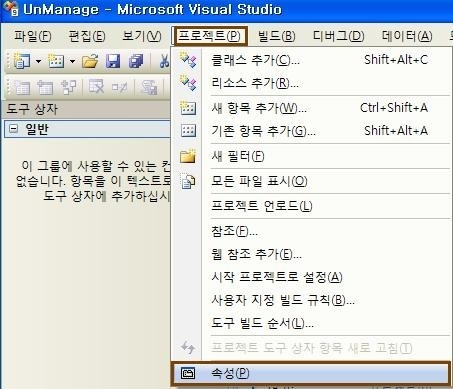Click the Visual Studio title bar icon
Viewport: 453px width, 389px height.
[11, 8]
